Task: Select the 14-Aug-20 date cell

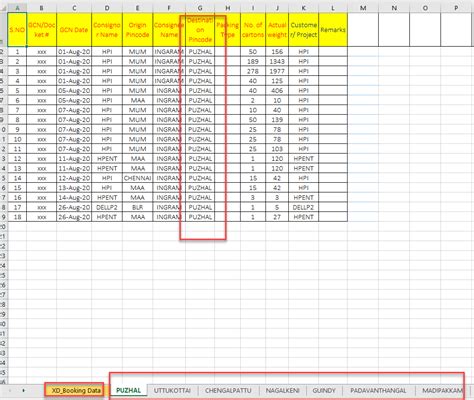Action: [74, 197]
